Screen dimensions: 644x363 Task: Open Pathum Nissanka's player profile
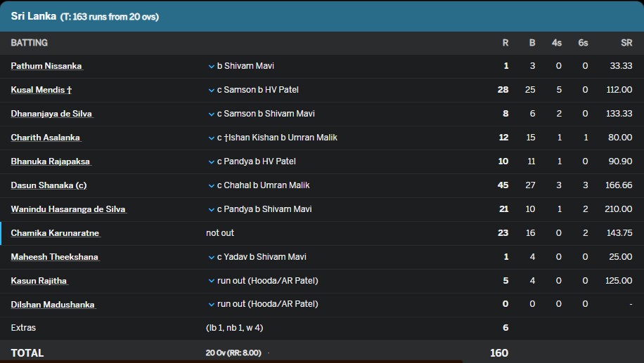click(46, 66)
